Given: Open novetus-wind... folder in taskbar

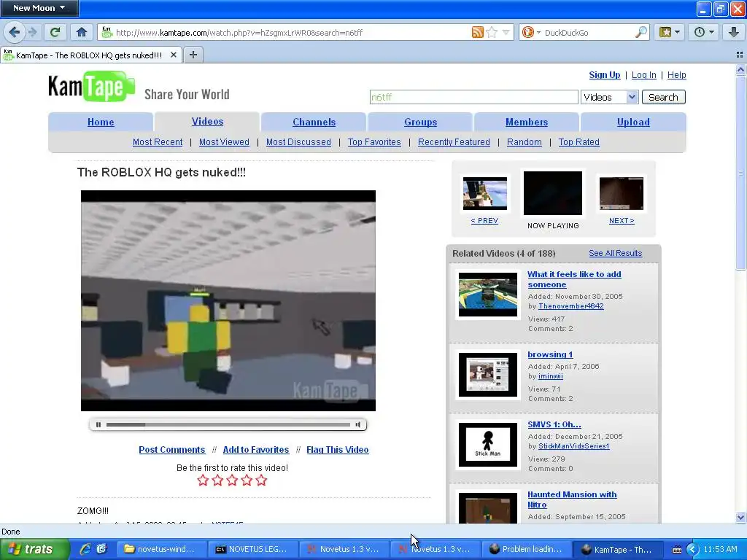Looking at the screenshot, I should point(161,549).
